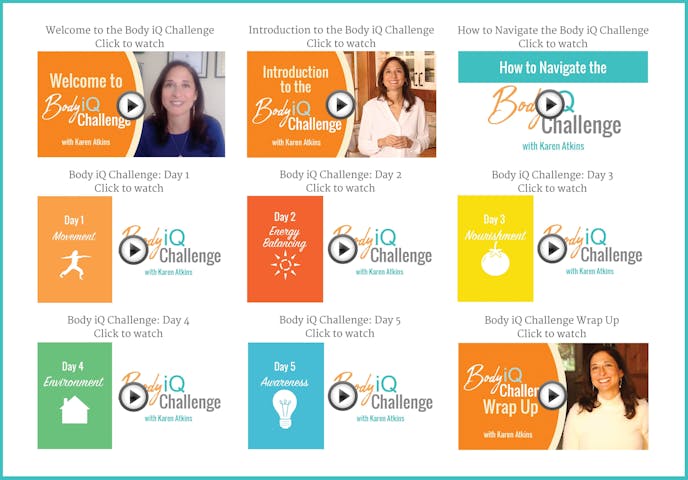Click the sun icon on Day 2 tile
The height and width of the screenshot is (480, 688).
pos(285,265)
